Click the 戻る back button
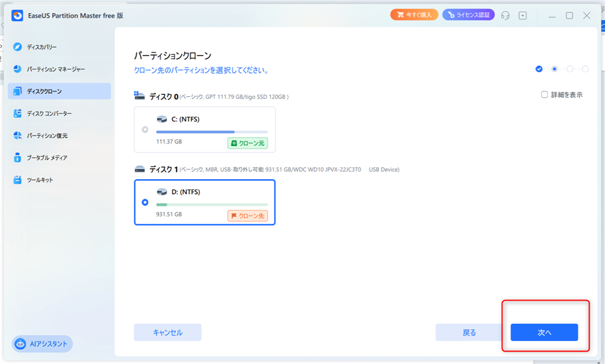The height and width of the screenshot is (364, 605). [x=469, y=333]
